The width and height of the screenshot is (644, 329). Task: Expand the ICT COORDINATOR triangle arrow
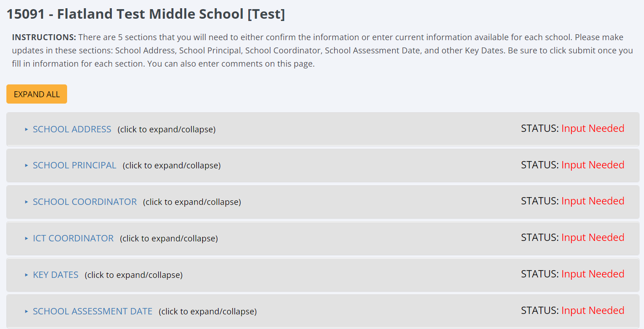pos(26,238)
